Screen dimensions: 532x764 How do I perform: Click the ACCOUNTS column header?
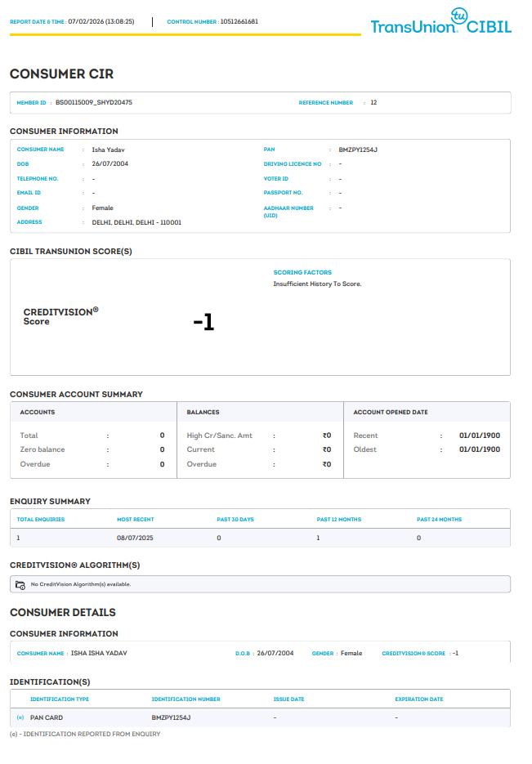pyautogui.click(x=38, y=412)
